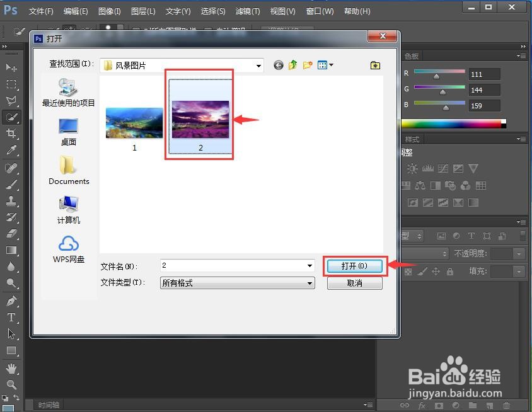This screenshot has height=412, width=532.
Task: Add Levels adjustment
Action: tap(427, 169)
